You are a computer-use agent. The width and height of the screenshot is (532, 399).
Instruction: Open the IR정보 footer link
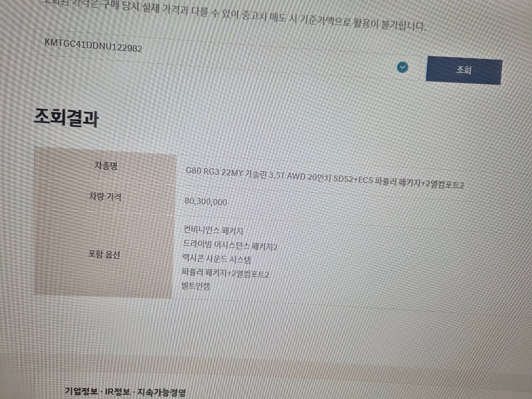(118, 391)
